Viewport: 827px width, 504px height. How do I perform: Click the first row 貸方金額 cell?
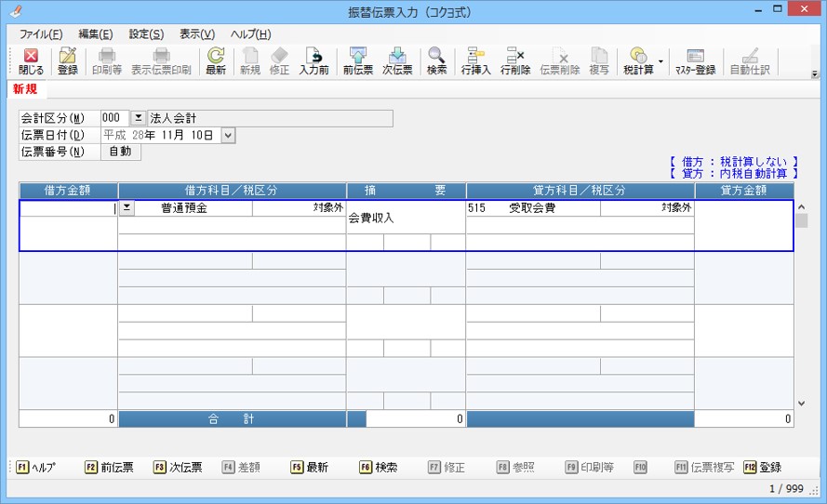[x=743, y=225]
